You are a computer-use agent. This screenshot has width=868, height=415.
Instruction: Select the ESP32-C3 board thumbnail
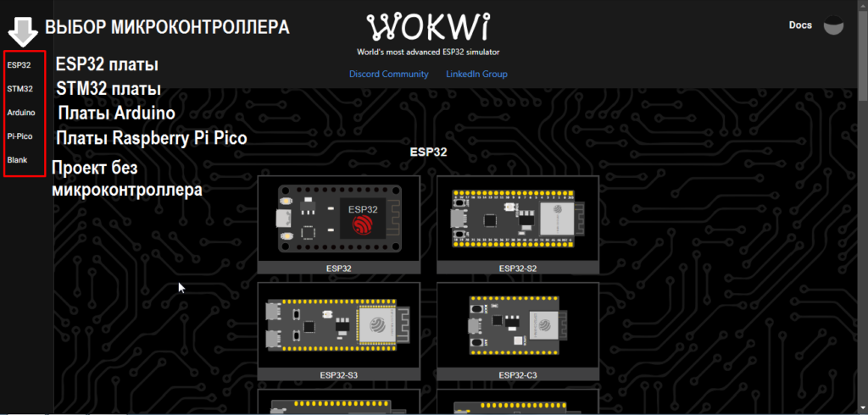coord(518,325)
